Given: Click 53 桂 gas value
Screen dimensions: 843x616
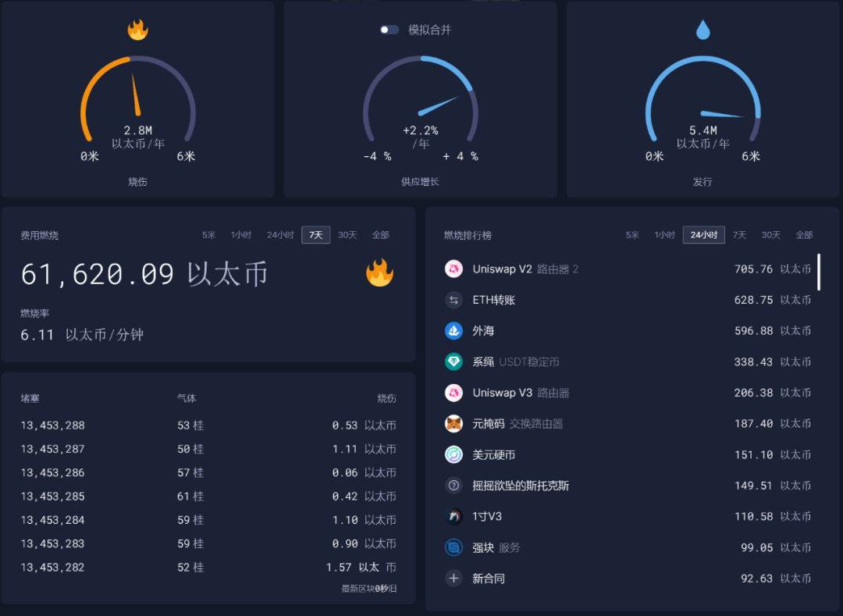Looking at the screenshot, I should click(x=190, y=426).
